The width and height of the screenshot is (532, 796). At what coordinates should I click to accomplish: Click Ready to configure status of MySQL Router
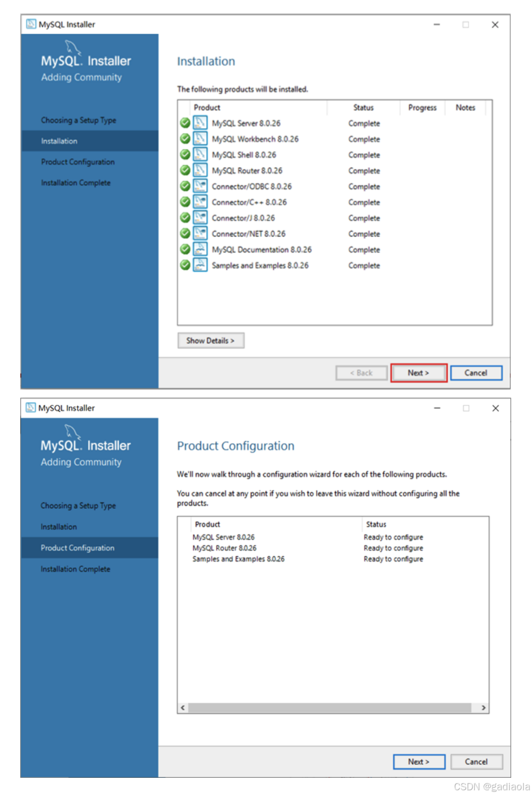click(394, 548)
